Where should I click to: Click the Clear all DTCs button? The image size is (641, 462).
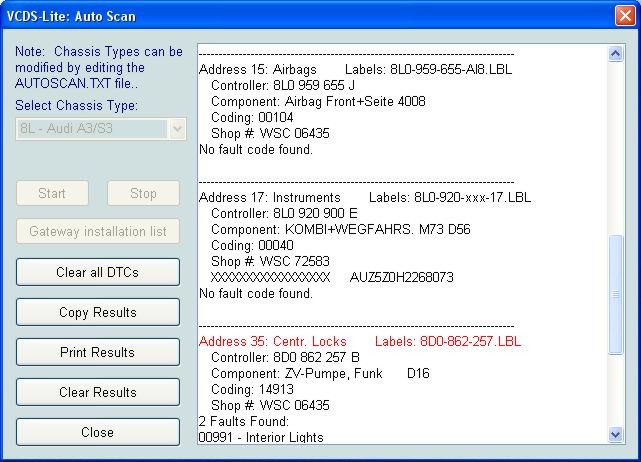98,272
